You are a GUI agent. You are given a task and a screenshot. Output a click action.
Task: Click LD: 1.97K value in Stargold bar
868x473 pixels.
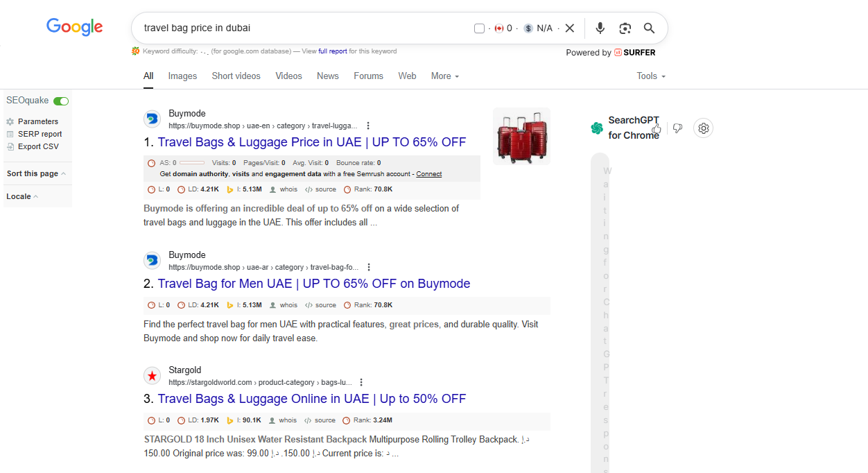(x=204, y=420)
